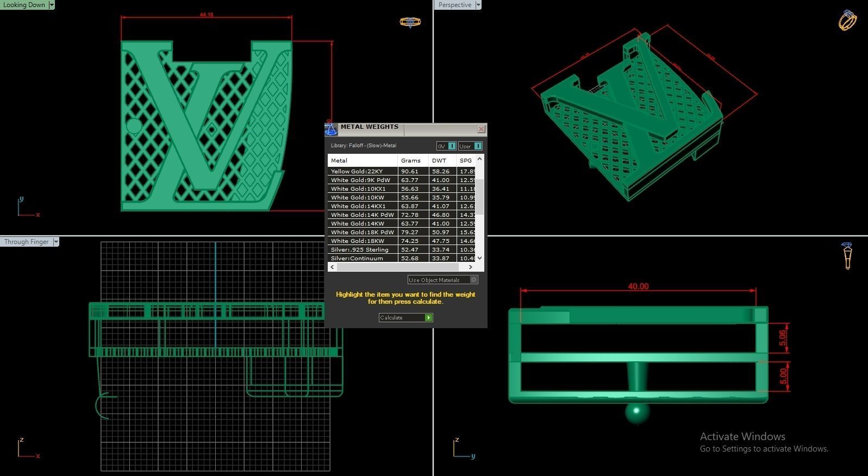
Task: Click the ring icon in Looking Down viewport
Action: [x=410, y=22]
